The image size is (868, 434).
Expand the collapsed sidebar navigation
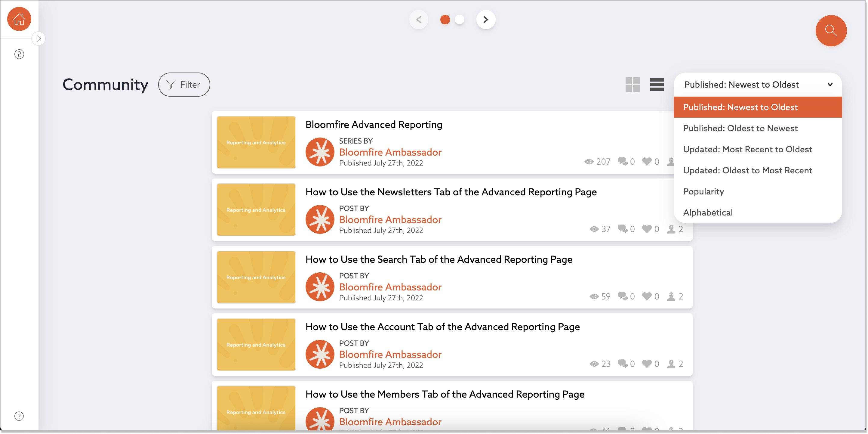(38, 38)
